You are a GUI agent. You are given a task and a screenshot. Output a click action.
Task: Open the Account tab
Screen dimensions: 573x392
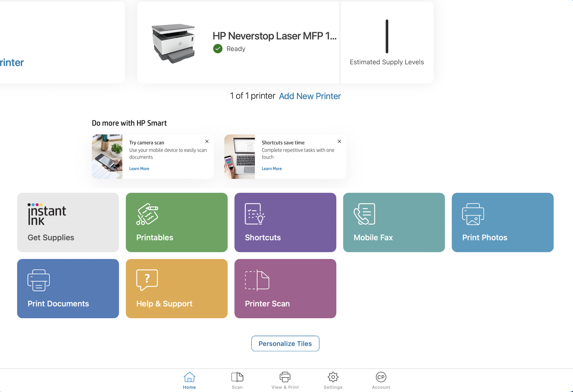click(381, 380)
